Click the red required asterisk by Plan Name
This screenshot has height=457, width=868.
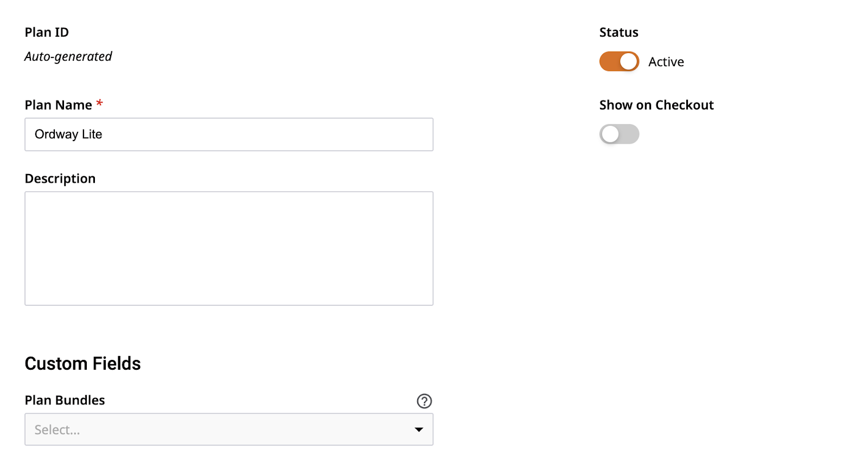pyautogui.click(x=99, y=103)
